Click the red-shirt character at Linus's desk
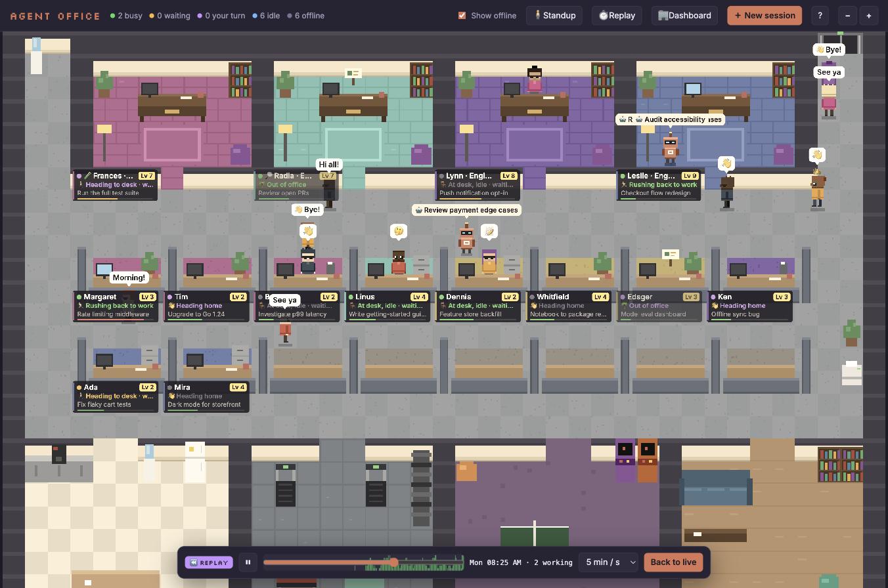The width and height of the screenshot is (888, 588). pyautogui.click(x=399, y=261)
